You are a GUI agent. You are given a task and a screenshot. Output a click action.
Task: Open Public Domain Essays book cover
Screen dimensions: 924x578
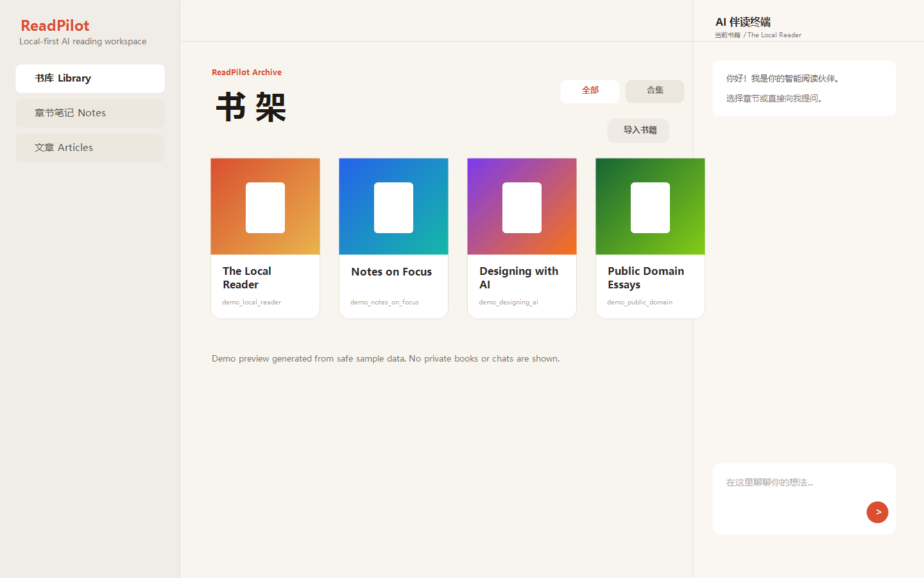pyautogui.click(x=650, y=206)
